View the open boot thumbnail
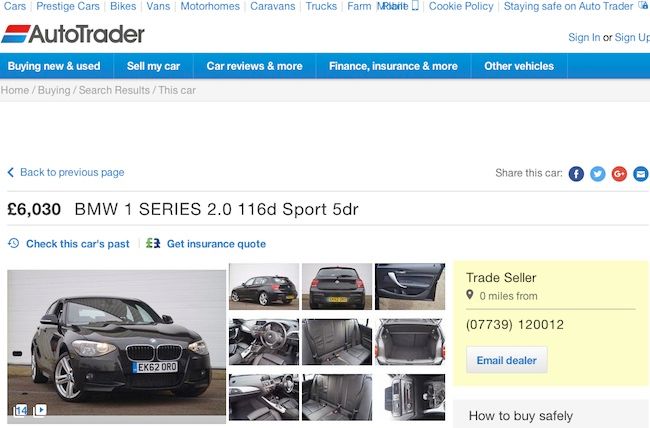Viewport: 650px width, 428px height. coord(410,342)
